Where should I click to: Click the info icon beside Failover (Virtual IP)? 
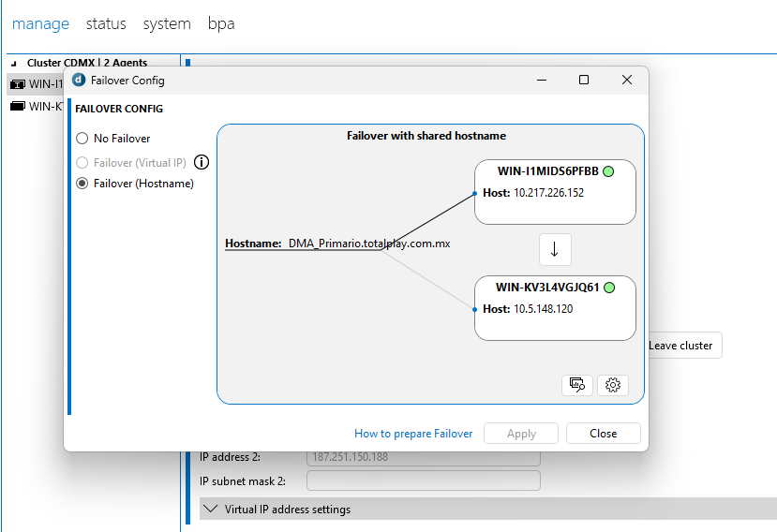click(x=202, y=162)
